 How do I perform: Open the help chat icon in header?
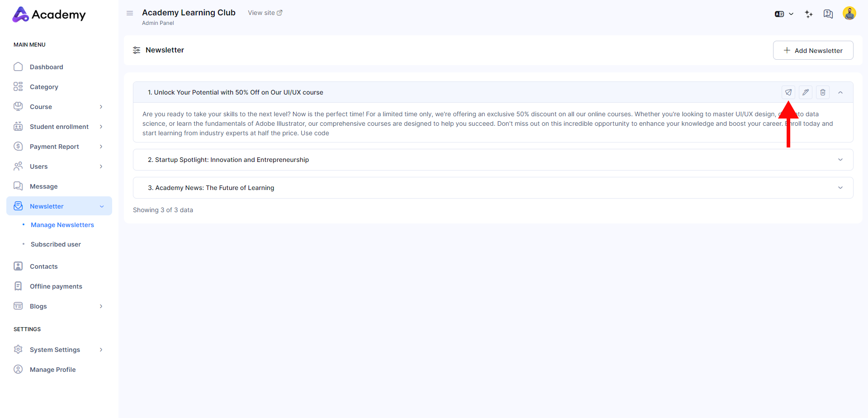828,14
